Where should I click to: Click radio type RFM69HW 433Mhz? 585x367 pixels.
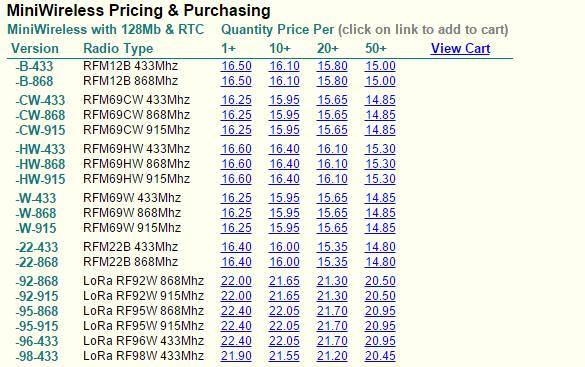point(137,149)
